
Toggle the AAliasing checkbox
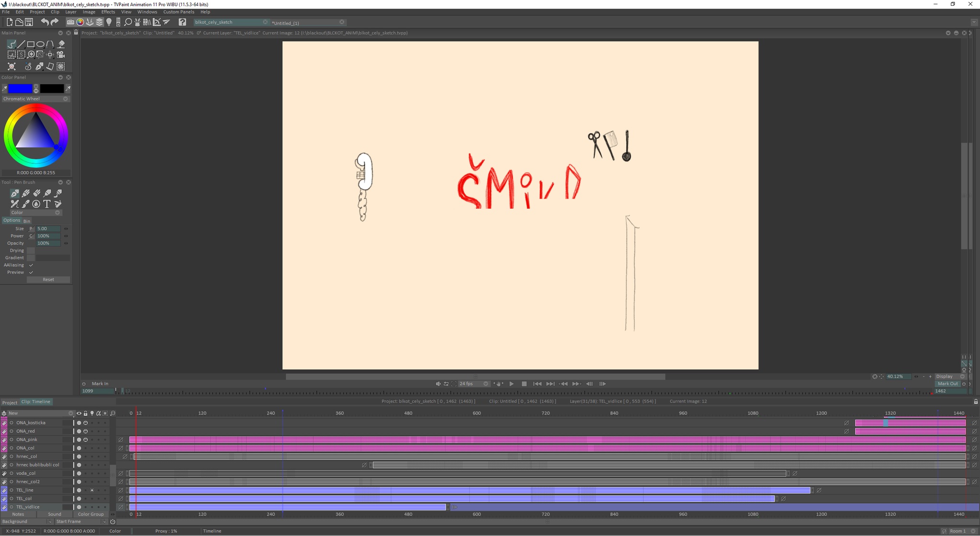[x=31, y=265]
